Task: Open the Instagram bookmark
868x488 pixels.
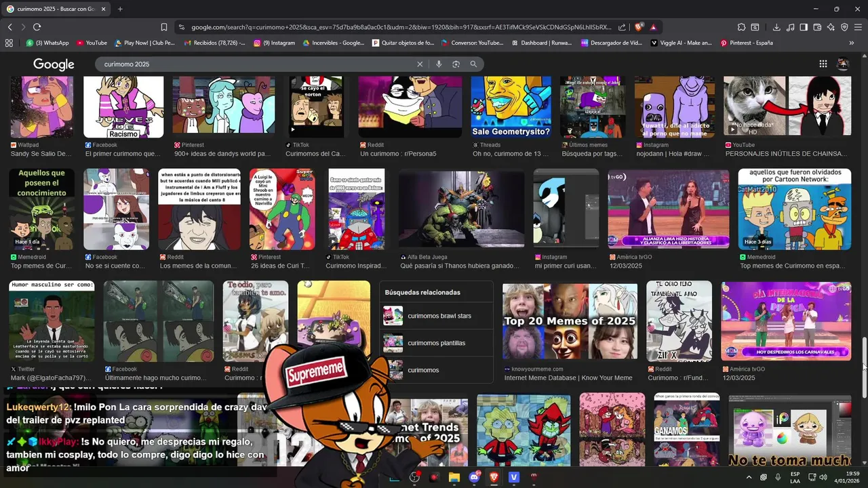Action: (274, 43)
